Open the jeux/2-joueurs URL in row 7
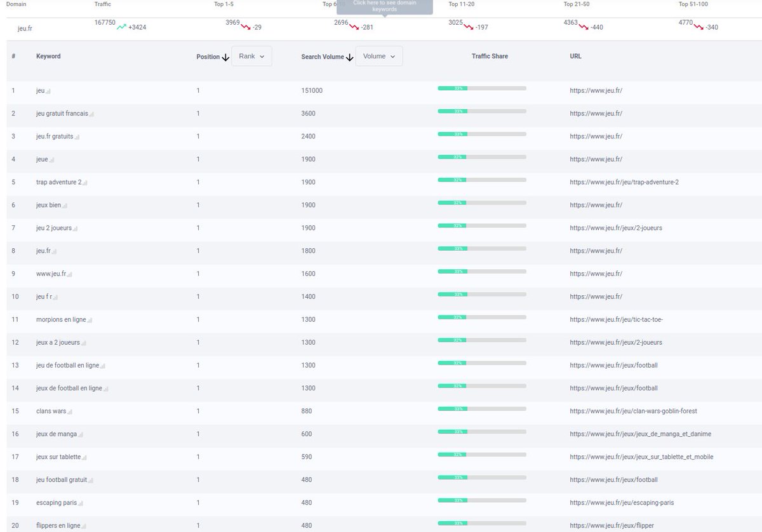Screen dimensions: 762x532 click(x=616, y=228)
